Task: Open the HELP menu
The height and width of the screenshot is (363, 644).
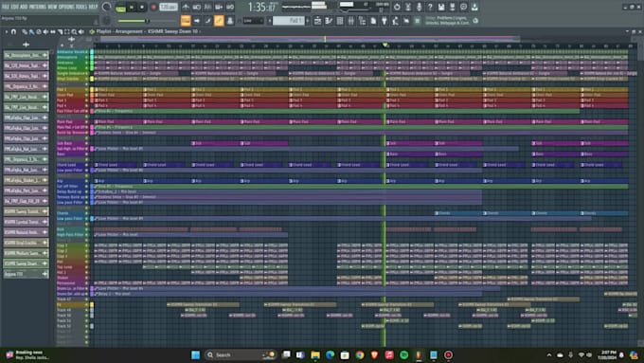Action: (x=94, y=7)
